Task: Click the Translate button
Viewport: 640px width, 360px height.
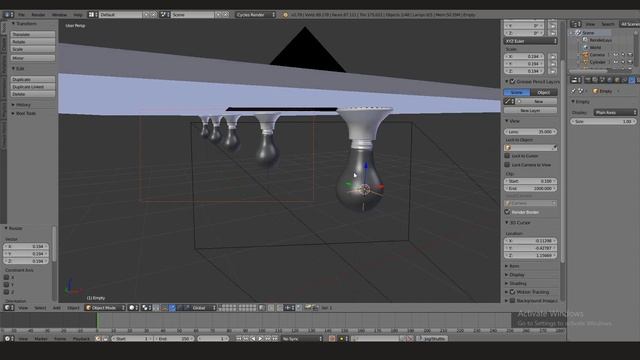Action: (x=33, y=34)
